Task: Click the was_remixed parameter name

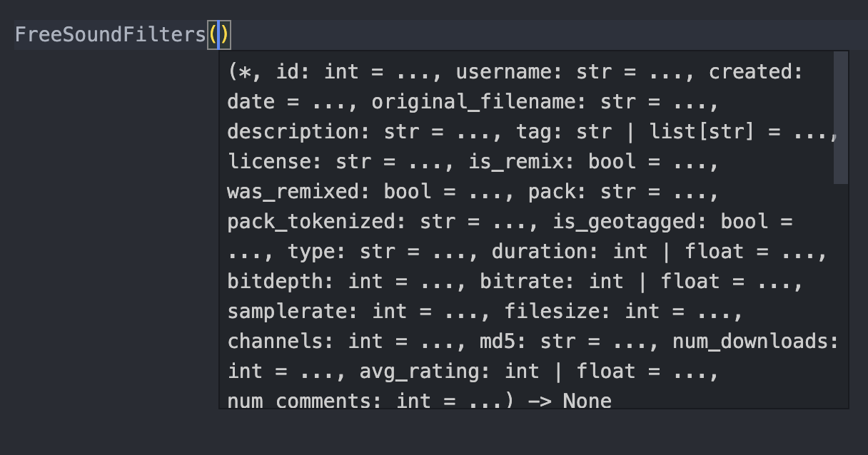Action: (298, 192)
